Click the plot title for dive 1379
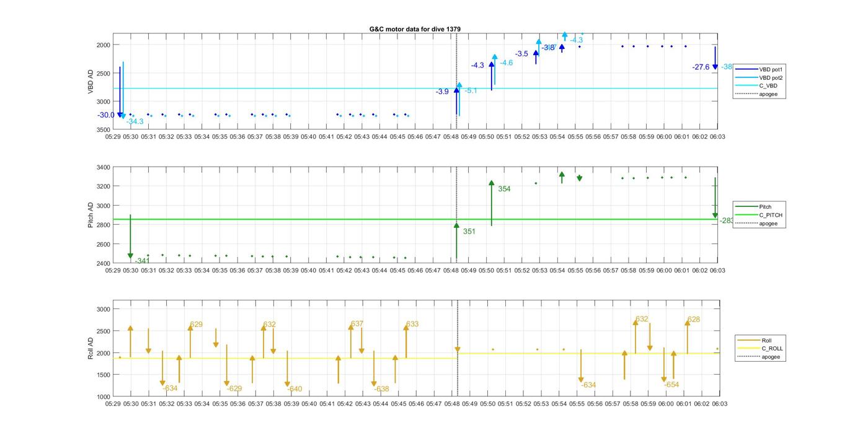 415,29
